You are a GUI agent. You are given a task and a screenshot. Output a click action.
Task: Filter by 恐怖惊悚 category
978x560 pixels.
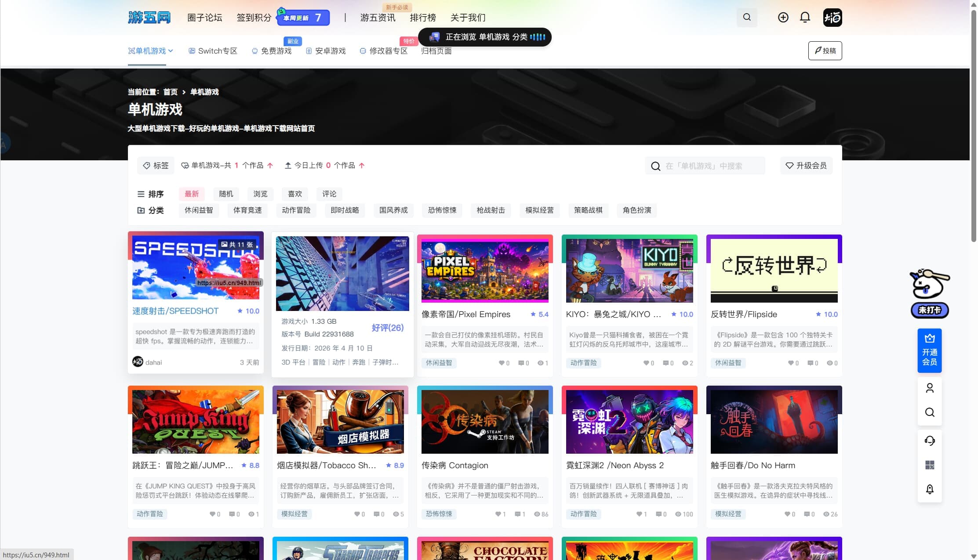(442, 210)
